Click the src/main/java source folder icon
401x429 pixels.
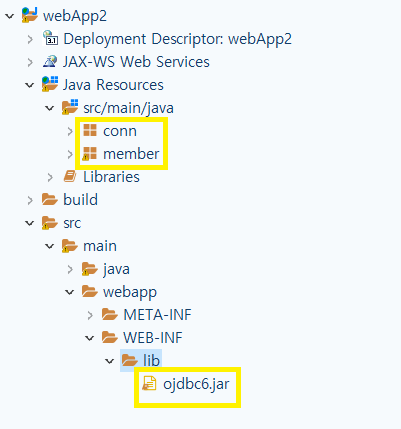[x=70, y=107]
